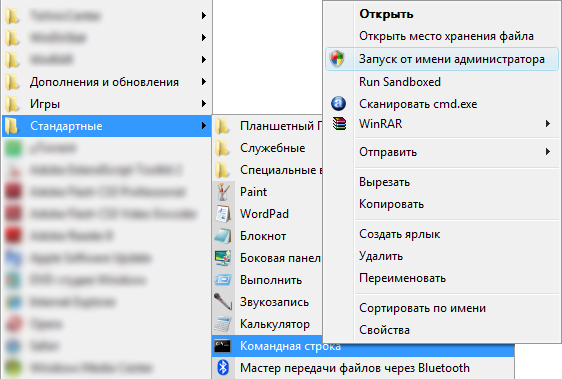Click the shield icon for administrator launch
Screen dimensions: 562x379
(337, 59)
